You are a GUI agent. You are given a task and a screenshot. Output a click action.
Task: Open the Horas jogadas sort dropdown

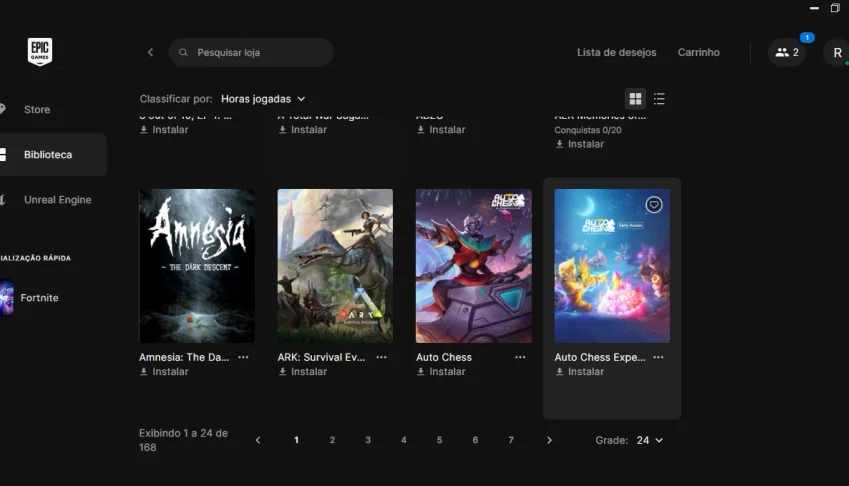pos(263,99)
